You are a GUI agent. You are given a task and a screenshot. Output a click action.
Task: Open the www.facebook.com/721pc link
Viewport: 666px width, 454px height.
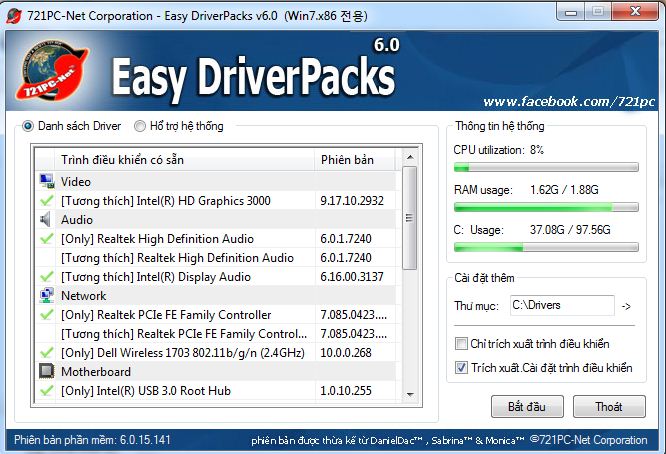tap(569, 102)
